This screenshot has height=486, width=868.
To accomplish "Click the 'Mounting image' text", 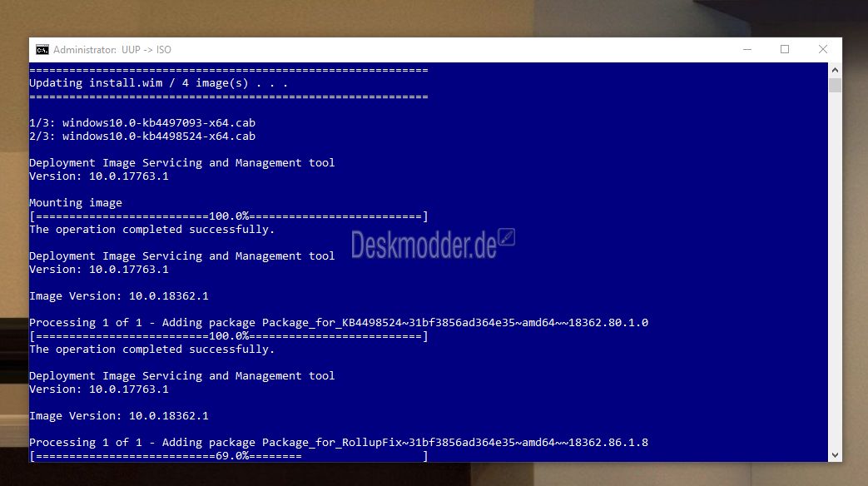I will coord(76,202).
